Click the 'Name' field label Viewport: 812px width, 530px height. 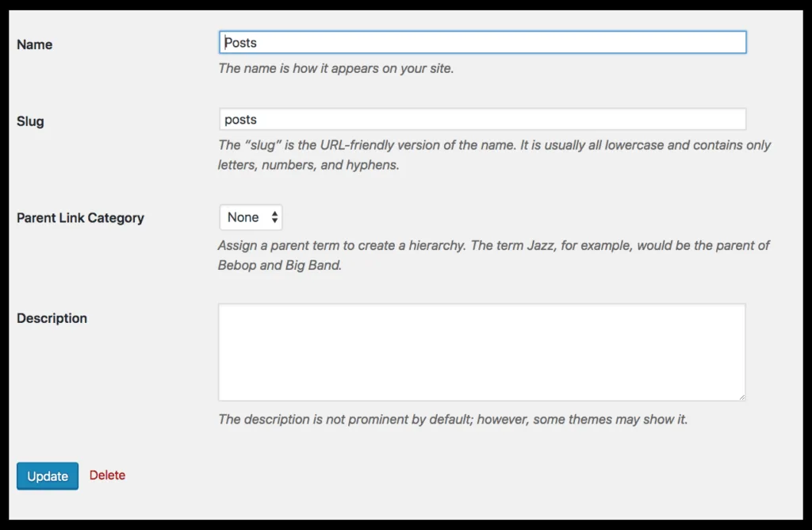[x=34, y=44]
